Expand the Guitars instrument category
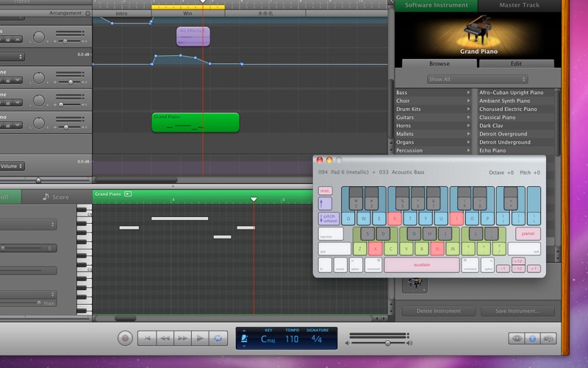Viewport: 588px width, 368px height. click(434, 118)
